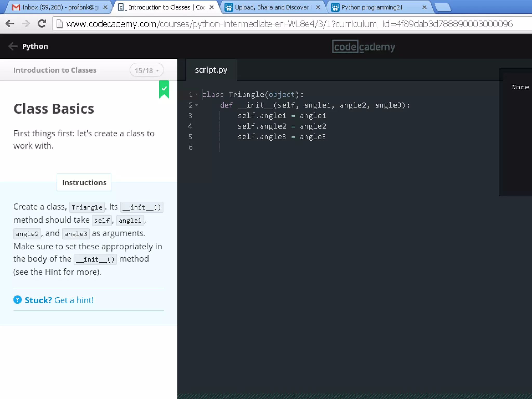This screenshot has height=399, width=532.
Task: Collapse code fold arrow on line 2
Action: [197, 105]
